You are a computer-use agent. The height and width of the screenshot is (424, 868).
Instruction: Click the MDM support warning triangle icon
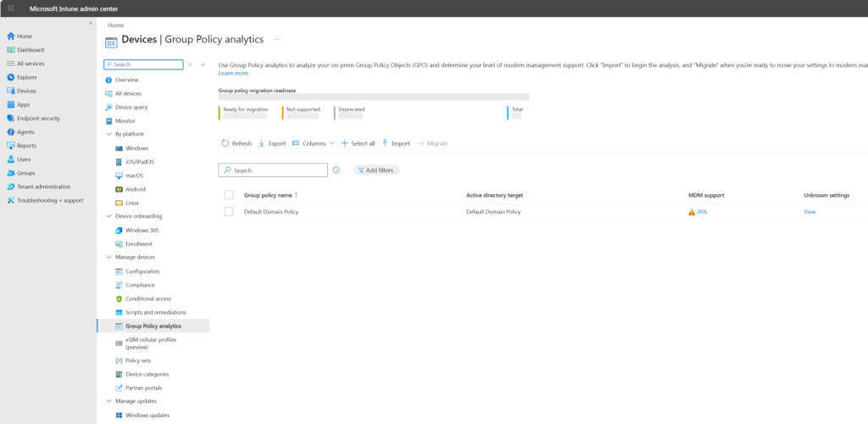click(692, 212)
